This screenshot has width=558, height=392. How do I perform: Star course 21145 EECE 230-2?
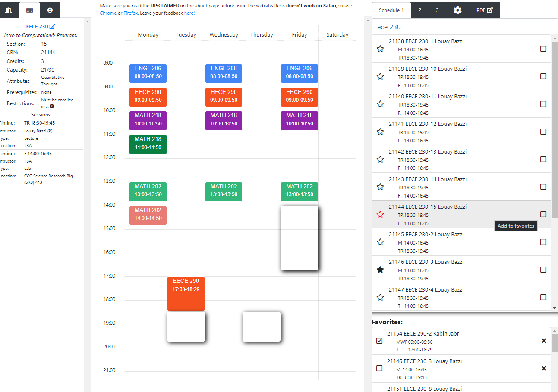coord(380,242)
